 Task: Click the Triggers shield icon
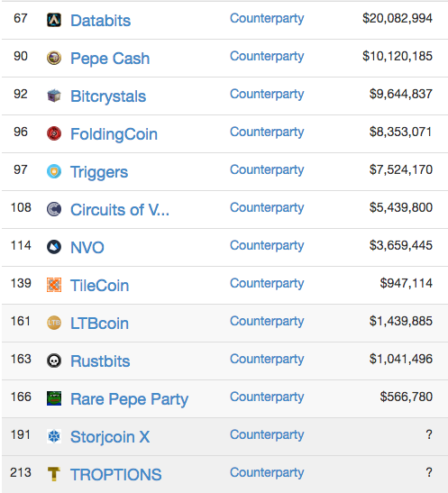coord(54,171)
